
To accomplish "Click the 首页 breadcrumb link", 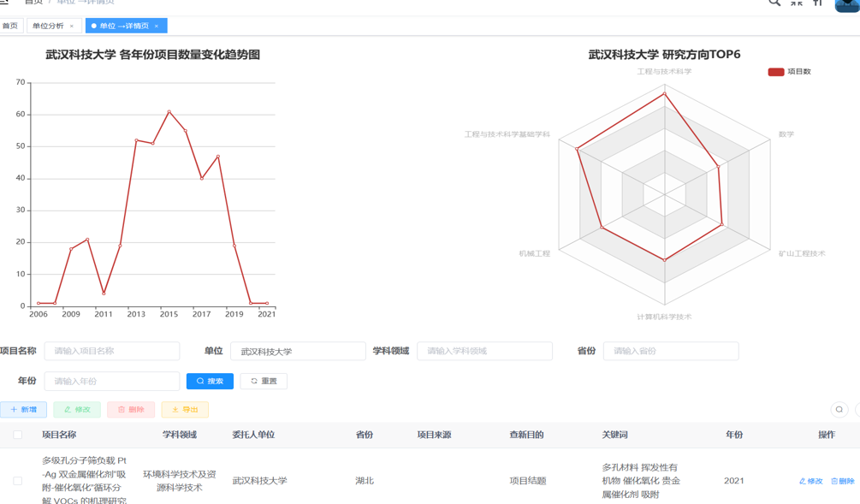I will 33,2.
